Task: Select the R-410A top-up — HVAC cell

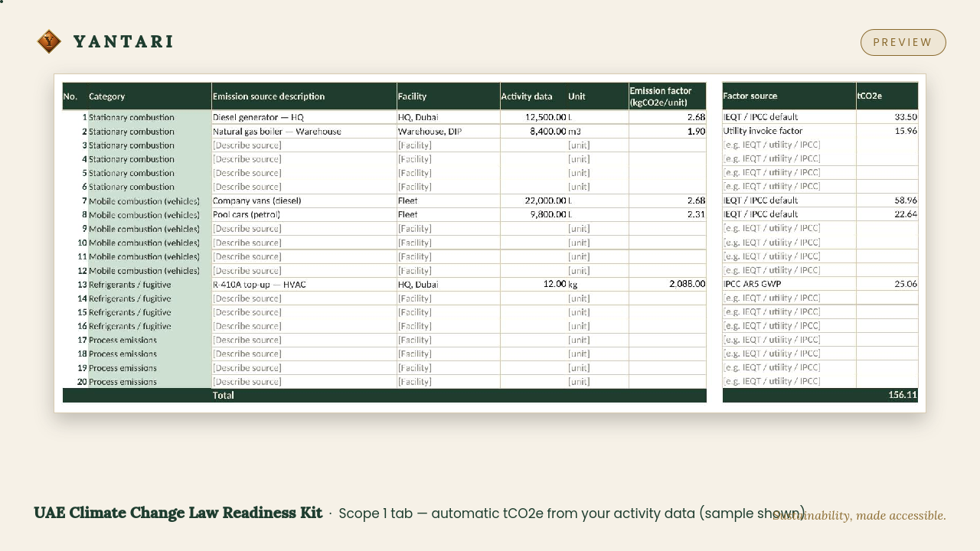Action: pos(304,284)
